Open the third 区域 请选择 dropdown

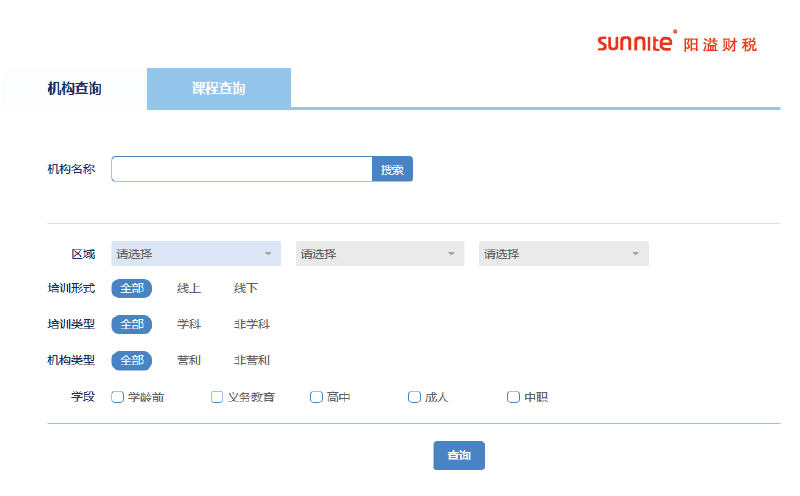pos(563,254)
